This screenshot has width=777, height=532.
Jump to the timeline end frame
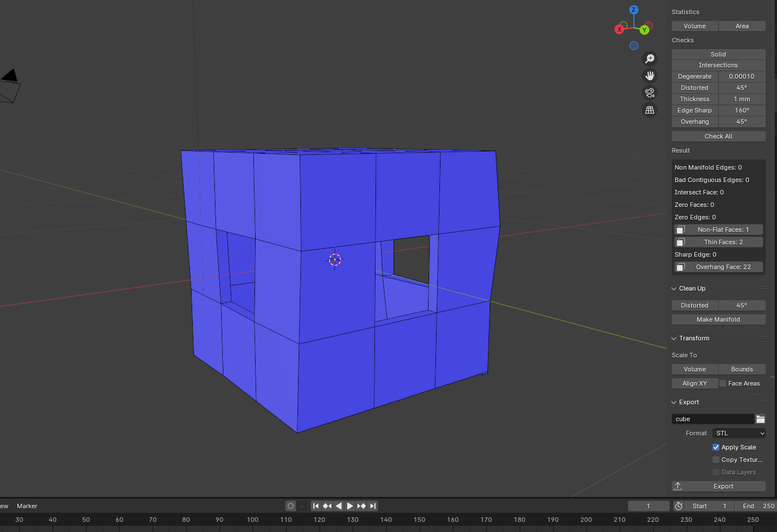pos(372,506)
